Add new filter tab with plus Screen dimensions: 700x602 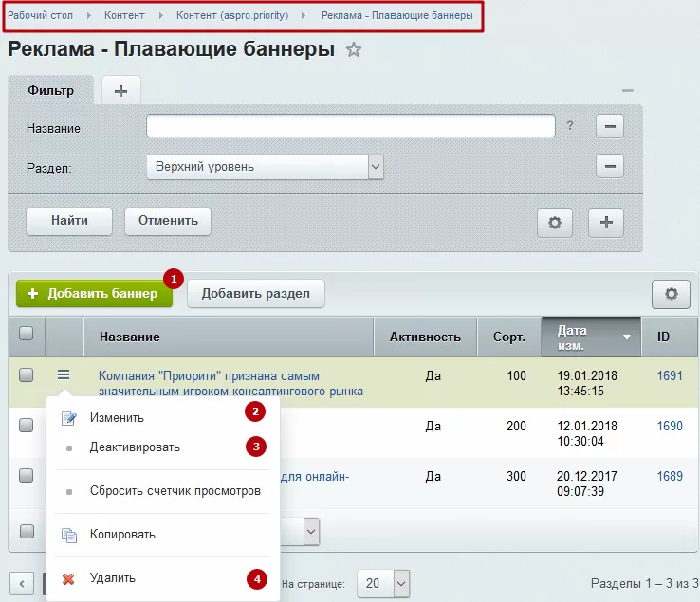[x=121, y=91]
